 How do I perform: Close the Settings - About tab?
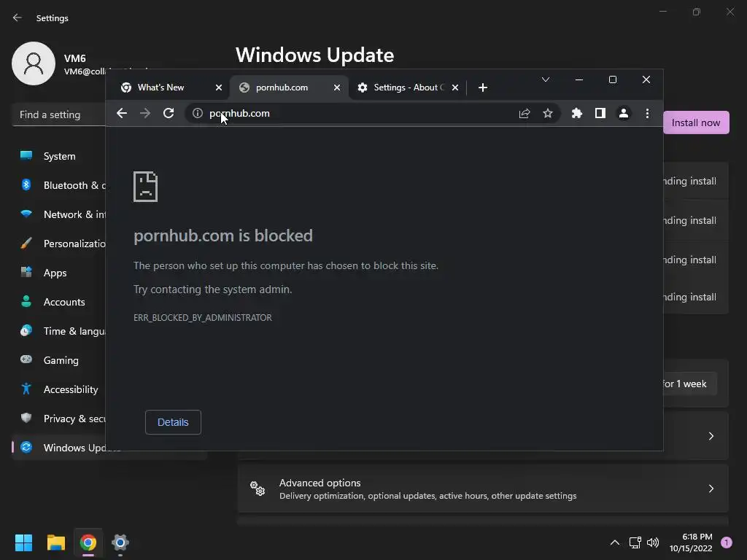pyautogui.click(x=455, y=87)
